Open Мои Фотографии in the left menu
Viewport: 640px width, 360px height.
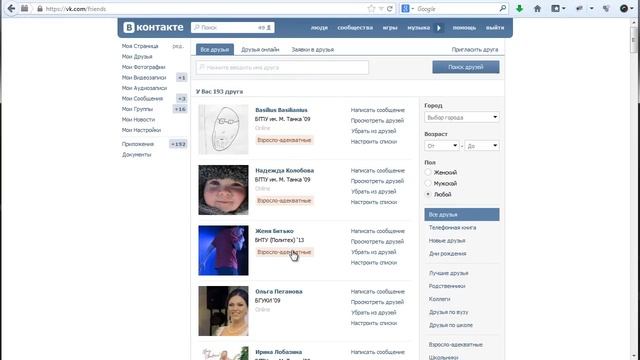click(143, 67)
